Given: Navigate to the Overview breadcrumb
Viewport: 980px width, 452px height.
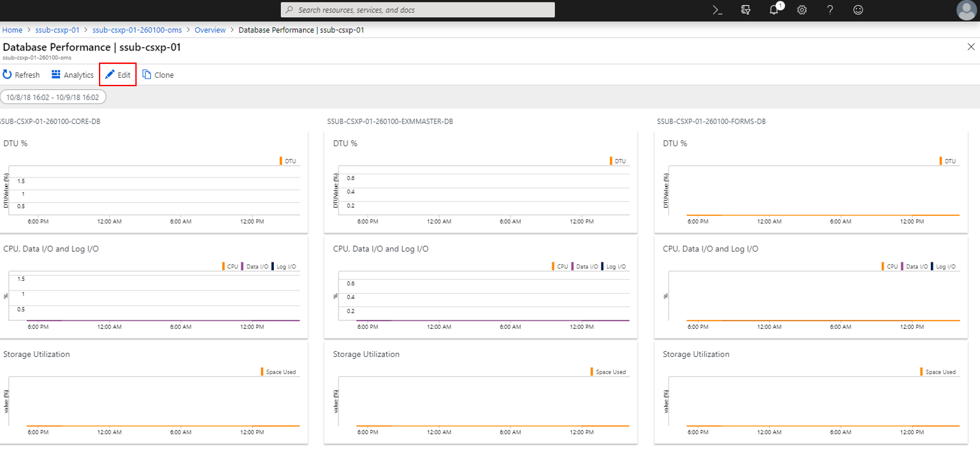Looking at the screenshot, I should pos(210,30).
